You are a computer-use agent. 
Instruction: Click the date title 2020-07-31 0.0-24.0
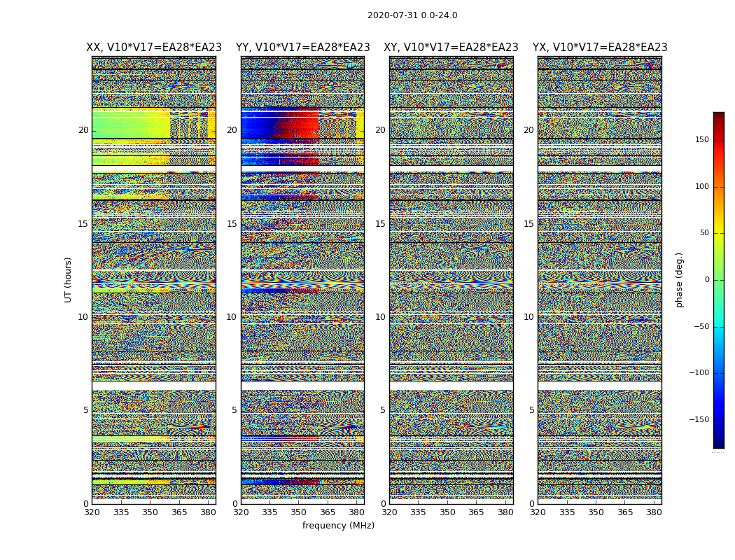click(412, 15)
